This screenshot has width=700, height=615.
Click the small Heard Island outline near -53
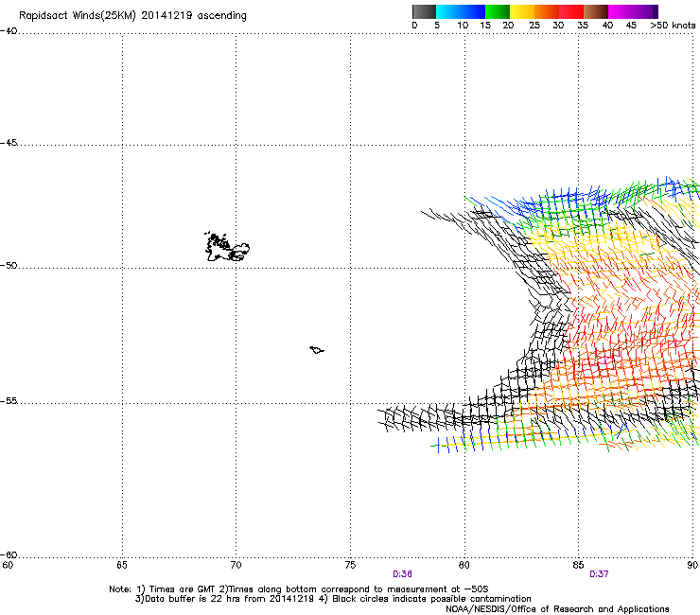tap(317, 350)
